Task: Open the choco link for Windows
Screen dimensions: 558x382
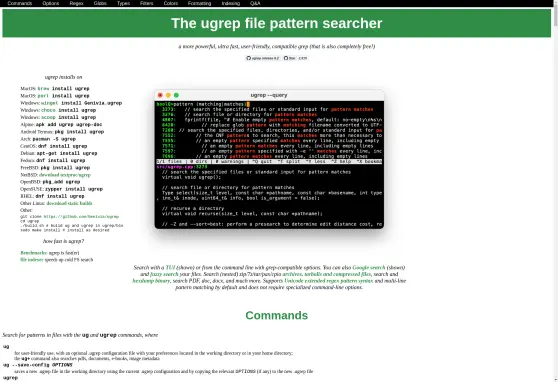Action: click(48, 110)
